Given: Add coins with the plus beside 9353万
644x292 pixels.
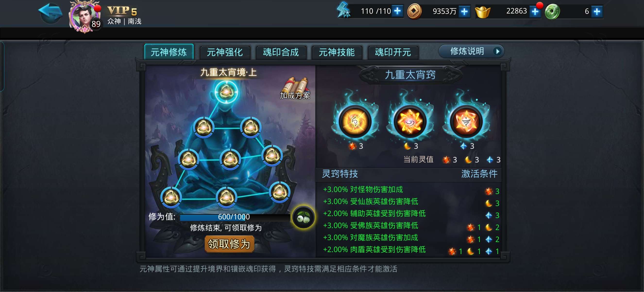Looking at the screenshot, I should pyautogui.click(x=464, y=11).
